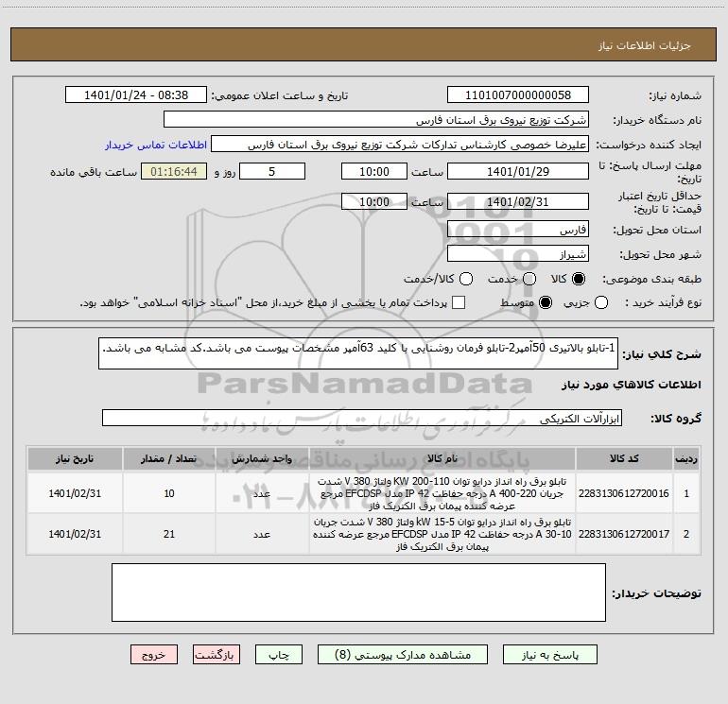This screenshot has height=704, width=728.
Task: Select the خدمت radio button
Action: [x=529, y=279]
